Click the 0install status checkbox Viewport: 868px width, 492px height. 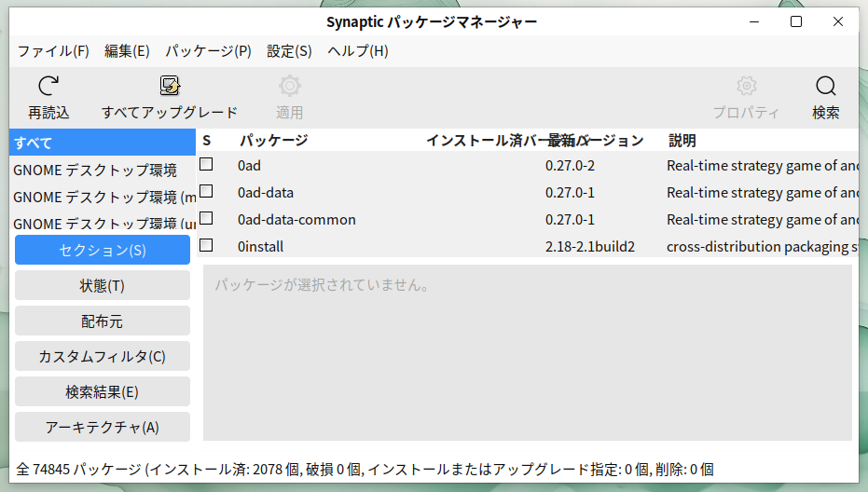tap(206, 246)
